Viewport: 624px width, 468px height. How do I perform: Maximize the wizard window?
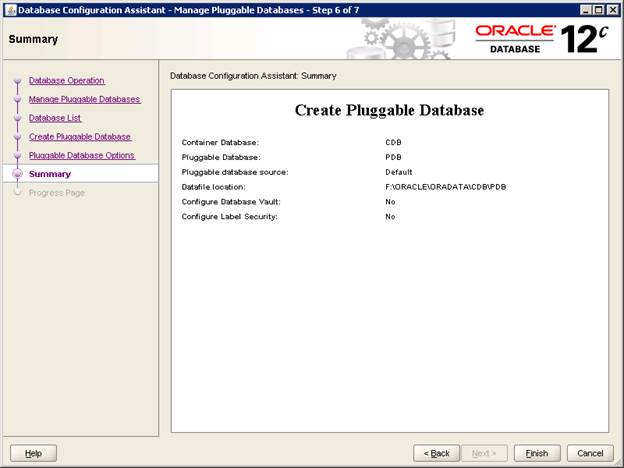[599, 9]
